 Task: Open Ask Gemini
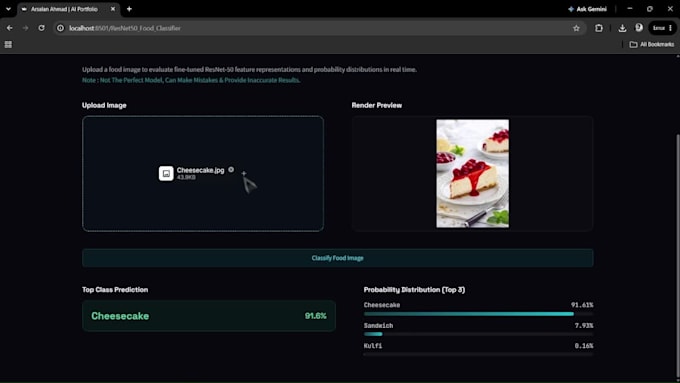coord(587,9)
